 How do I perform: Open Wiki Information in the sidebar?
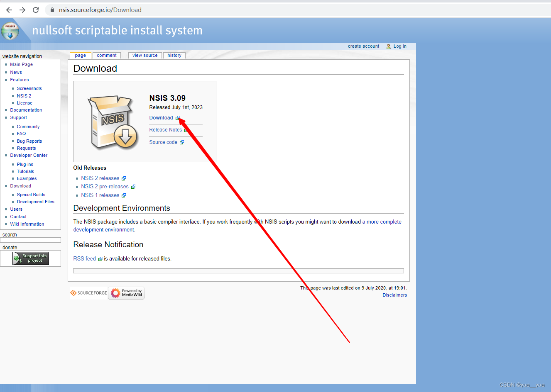(27, 224)
